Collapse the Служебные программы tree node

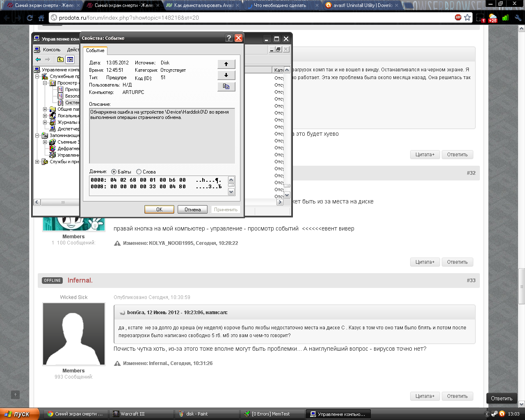click(x=37, y=76)
